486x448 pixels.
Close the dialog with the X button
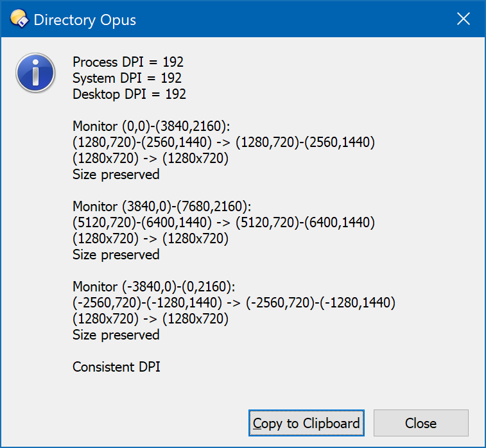pos(464,19)
